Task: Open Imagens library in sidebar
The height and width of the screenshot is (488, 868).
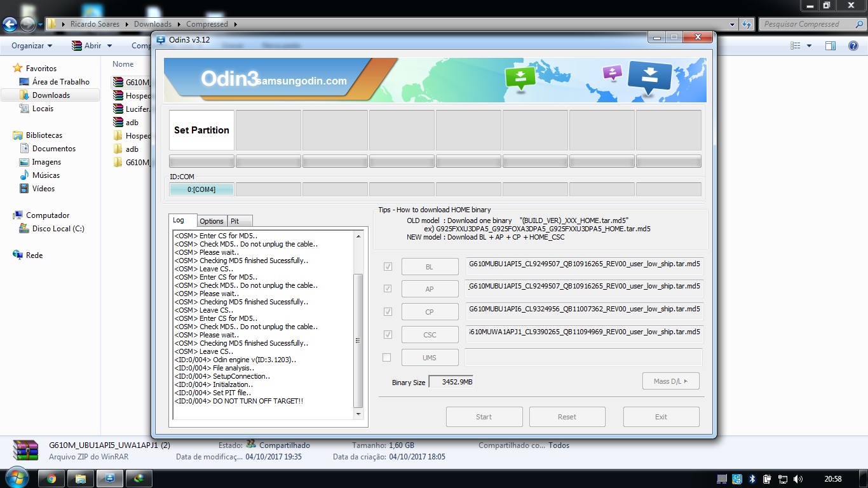Action: [40, 161]
